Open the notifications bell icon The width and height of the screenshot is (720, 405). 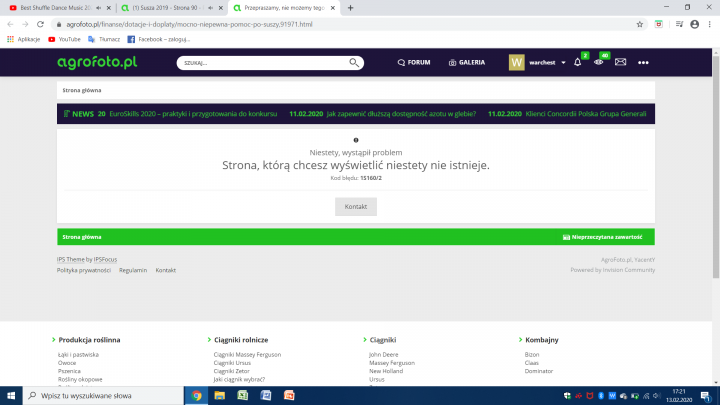coord(577,63)
